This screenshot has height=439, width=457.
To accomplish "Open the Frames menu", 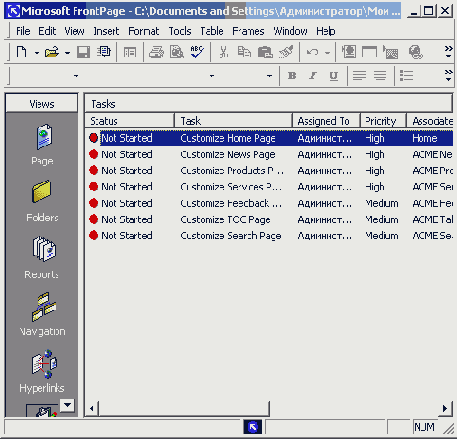I will tap(248, 31).
